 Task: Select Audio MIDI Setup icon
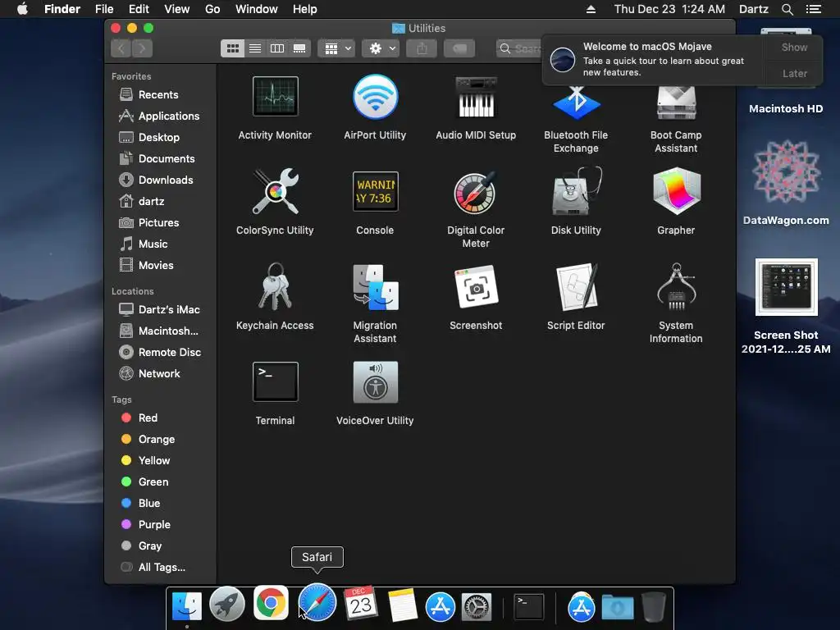(x=476, y=97)
